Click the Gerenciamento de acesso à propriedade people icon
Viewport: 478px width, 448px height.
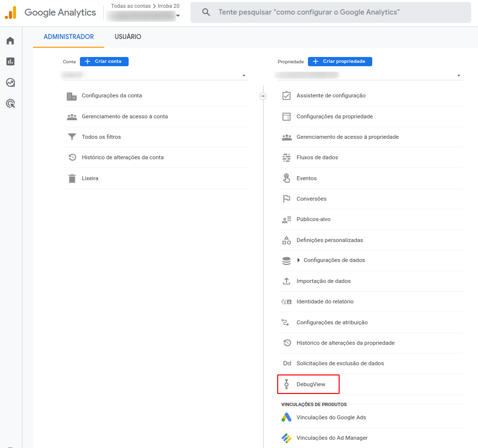(287, 137)
